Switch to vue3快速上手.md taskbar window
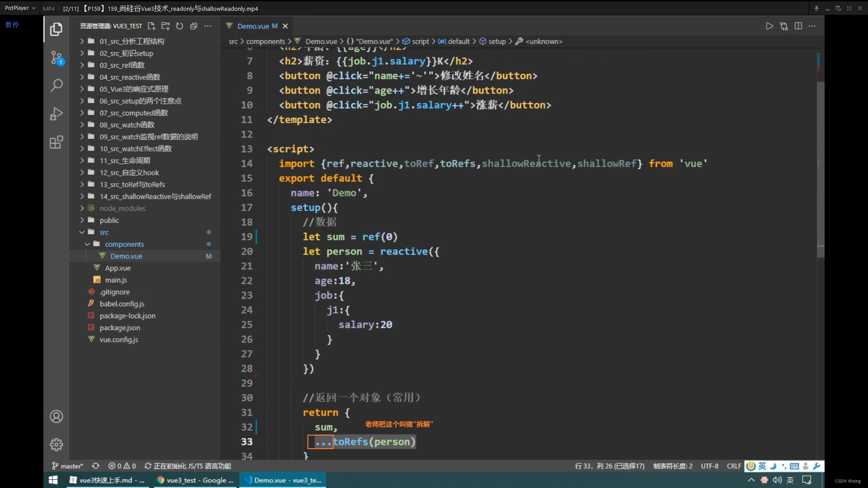The image size is (868, 488). tap(107, 480)
